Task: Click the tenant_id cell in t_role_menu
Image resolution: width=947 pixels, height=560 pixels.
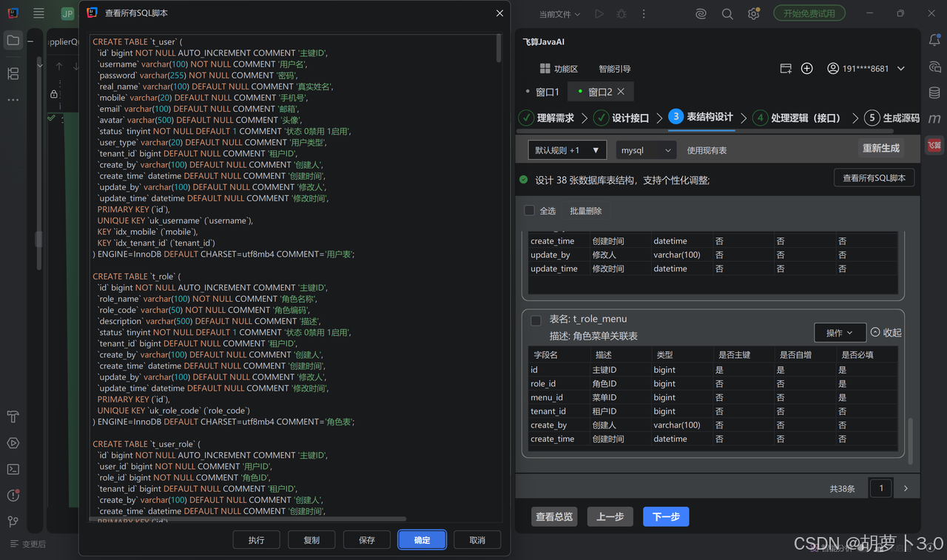Action: pos(559,411)
